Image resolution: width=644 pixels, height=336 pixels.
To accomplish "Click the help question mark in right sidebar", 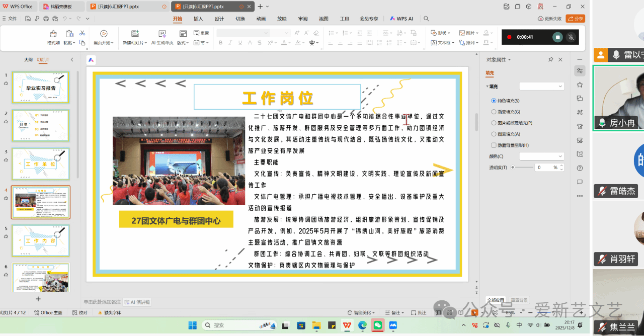I will (x=580, y=168).
